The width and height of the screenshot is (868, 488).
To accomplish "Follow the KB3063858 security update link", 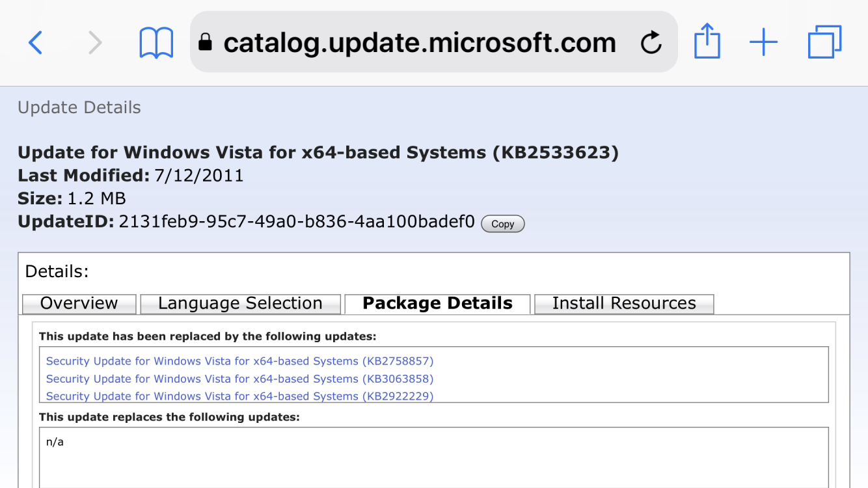I will (x=239, y=379).
